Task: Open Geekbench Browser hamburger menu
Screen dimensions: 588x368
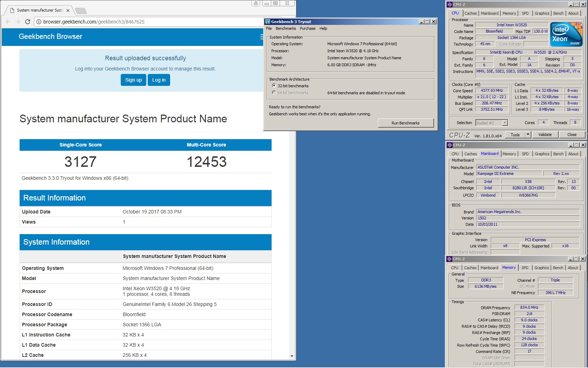Action: pos(262,36)
